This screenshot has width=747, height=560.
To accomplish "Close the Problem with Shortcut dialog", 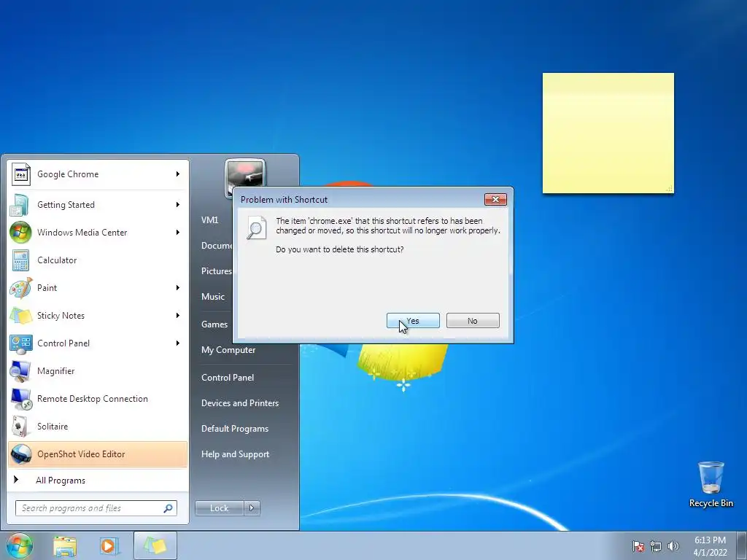I will pos(495,199).
